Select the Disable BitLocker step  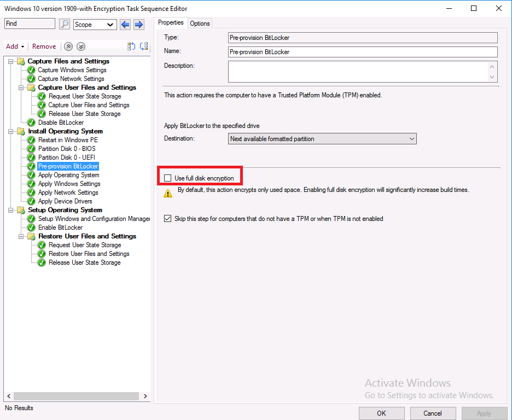[x=61, y=122]
